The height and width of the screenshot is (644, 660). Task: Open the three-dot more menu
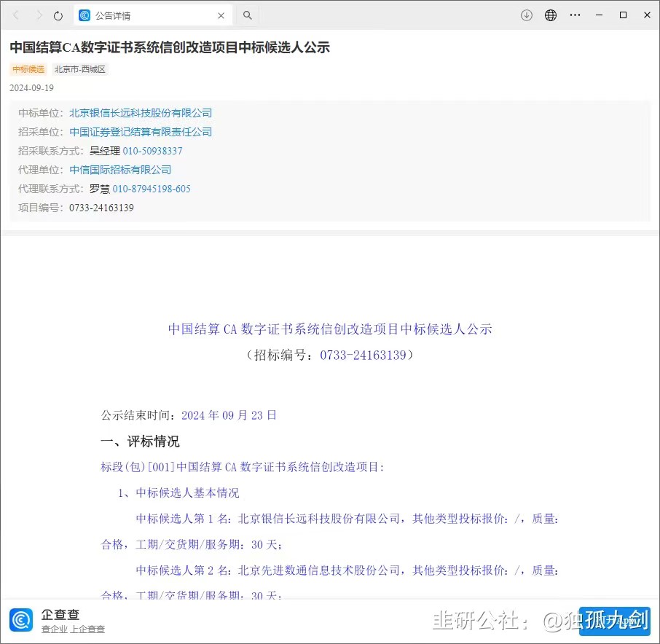click(x=575, y=15)
